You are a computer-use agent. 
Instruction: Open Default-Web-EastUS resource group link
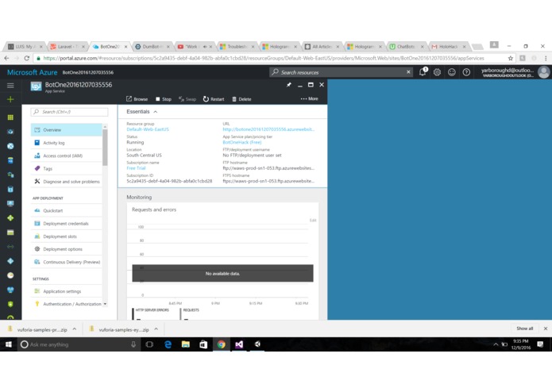tap(148, 129)
